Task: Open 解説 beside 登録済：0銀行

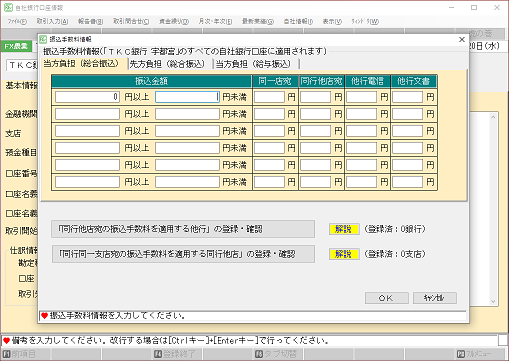Action: click(344, 229)
